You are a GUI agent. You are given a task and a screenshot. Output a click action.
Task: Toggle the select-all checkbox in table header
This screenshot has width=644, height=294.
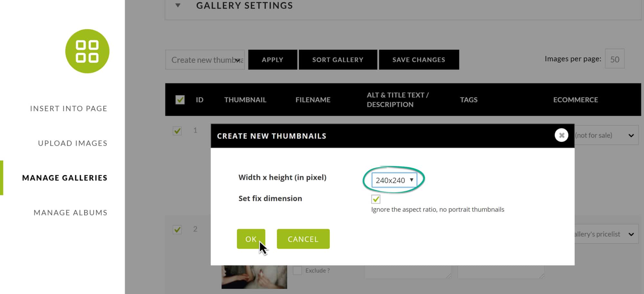(180, 100)
